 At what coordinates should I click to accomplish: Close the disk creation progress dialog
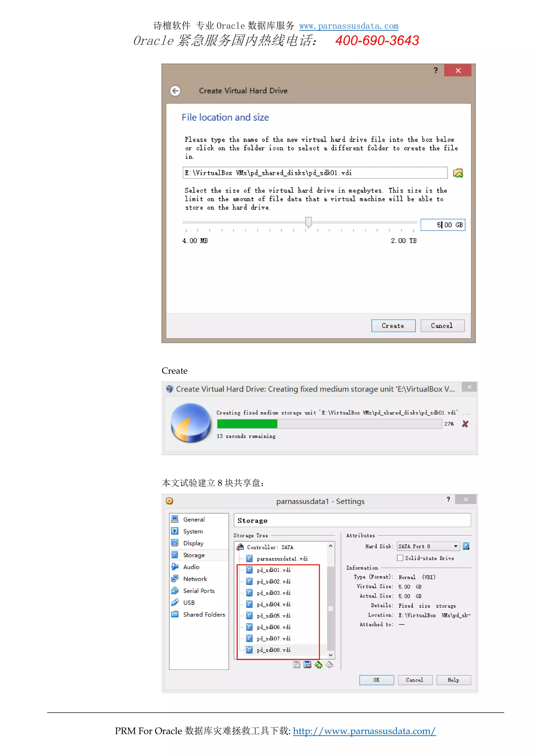pyautogui.click(x=469, y=387)
